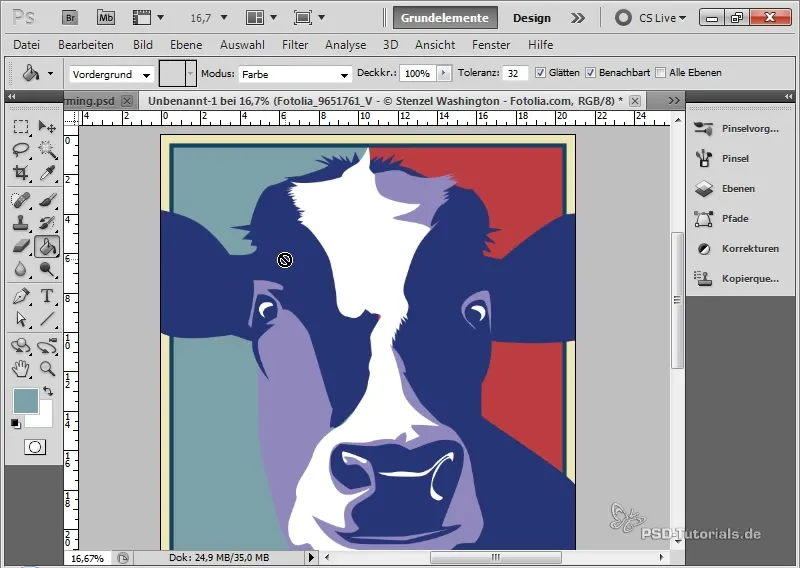Viewport: 800px width, 568px height.
Task: Select the Brush tool
Action: click(47, 200)
